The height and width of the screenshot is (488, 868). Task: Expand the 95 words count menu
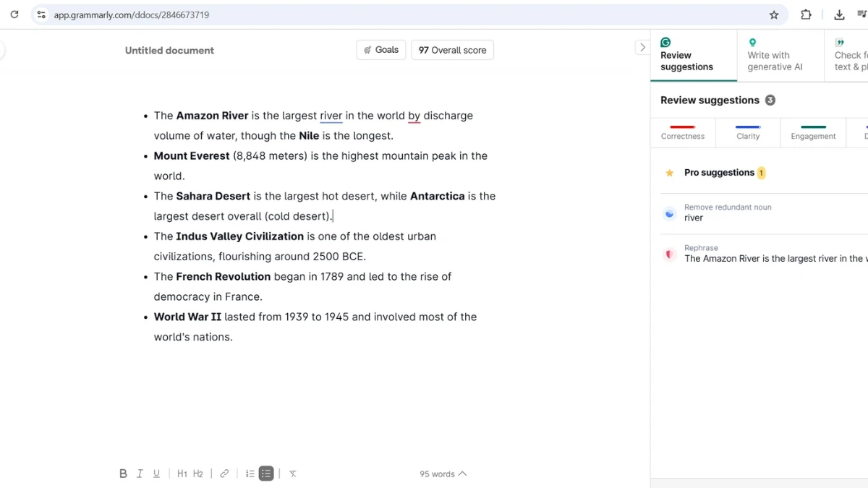point(443,474)
